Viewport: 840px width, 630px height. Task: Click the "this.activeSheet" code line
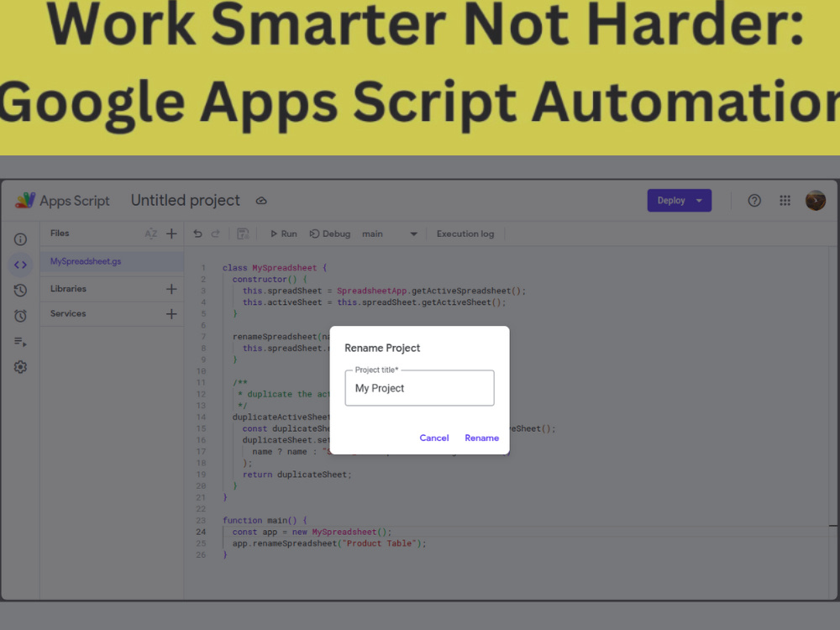(x=374, y=302)
